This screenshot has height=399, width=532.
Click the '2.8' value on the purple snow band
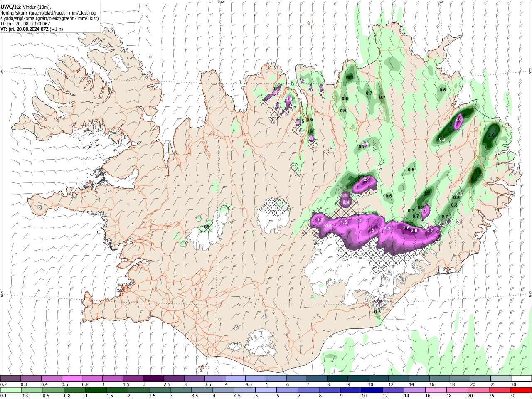tap(414, 230)
